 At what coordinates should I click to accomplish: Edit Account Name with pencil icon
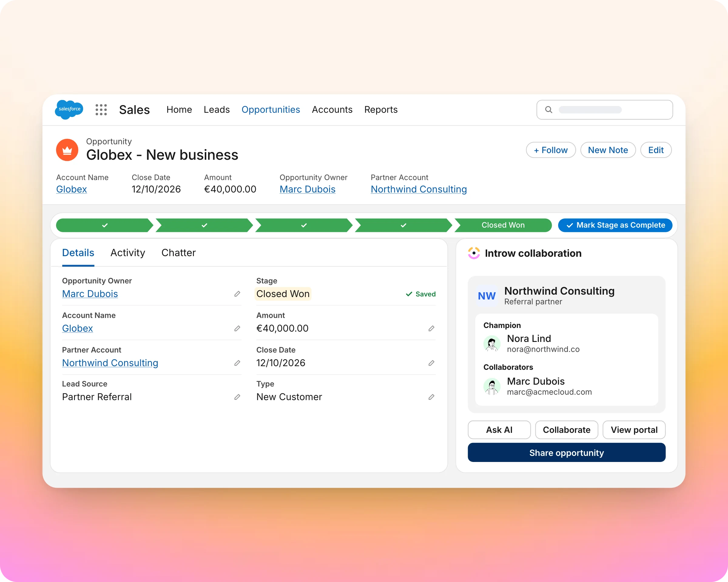[x=238, y=328]
